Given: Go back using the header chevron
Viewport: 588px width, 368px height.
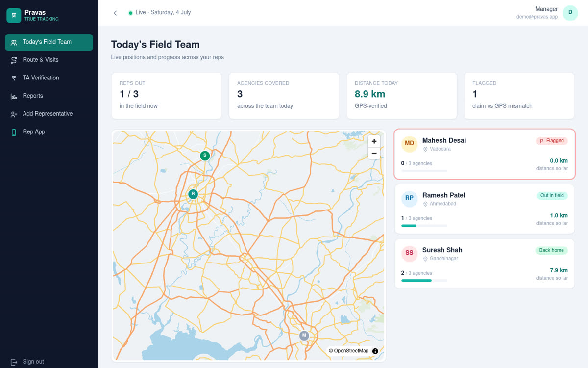Looking at the screenshot, I should (115, 13).
